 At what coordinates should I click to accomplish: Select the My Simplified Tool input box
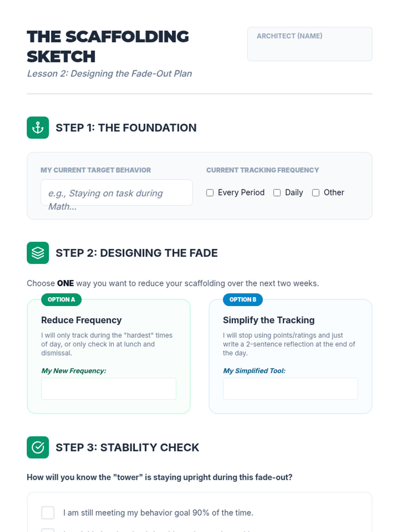290,388
